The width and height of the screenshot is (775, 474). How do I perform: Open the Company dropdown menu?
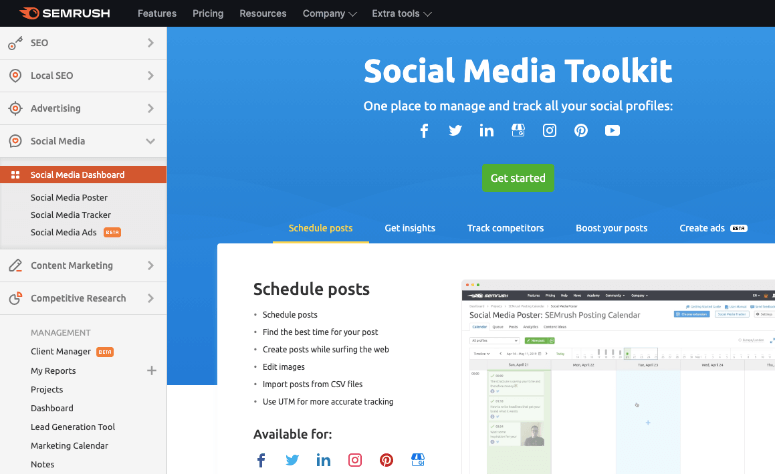pos(330,14)
